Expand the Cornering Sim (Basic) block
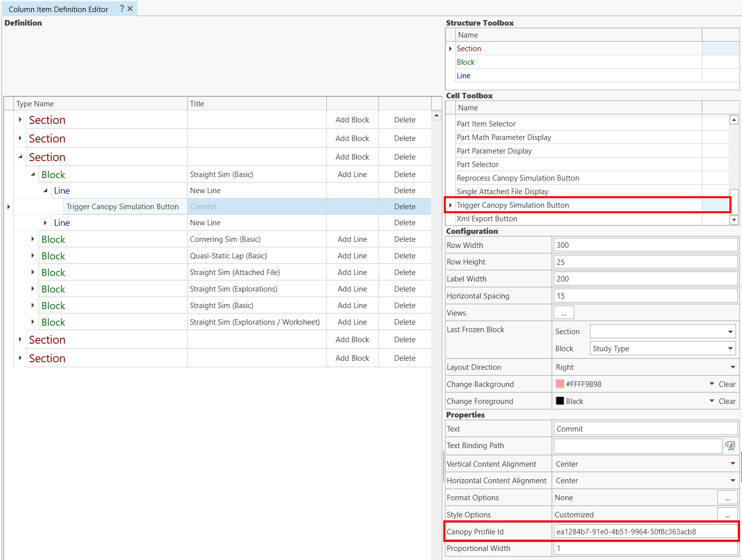 pyautogui.click(x=33, y=239)
